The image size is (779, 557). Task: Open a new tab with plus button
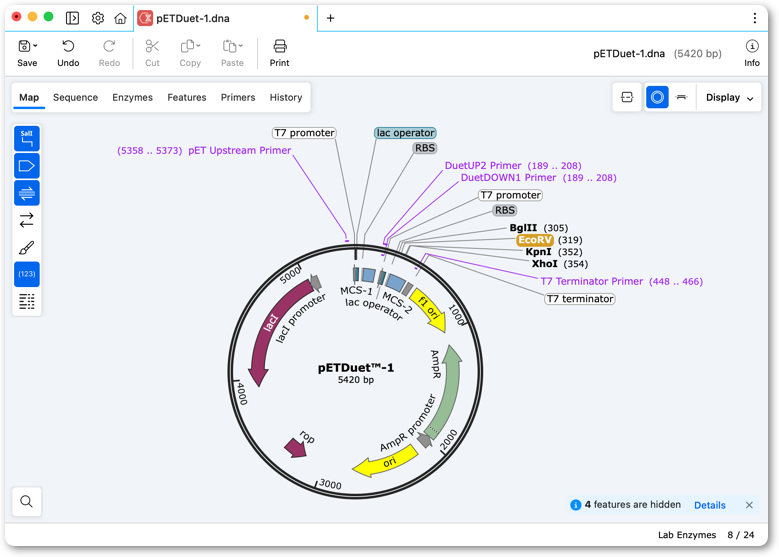click(330, 18)
